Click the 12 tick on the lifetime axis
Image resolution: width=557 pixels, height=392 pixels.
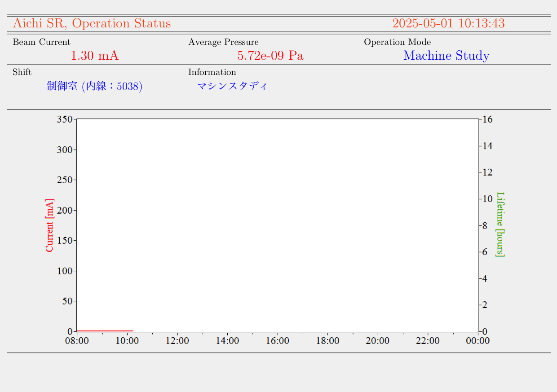(x=488, y=172)
